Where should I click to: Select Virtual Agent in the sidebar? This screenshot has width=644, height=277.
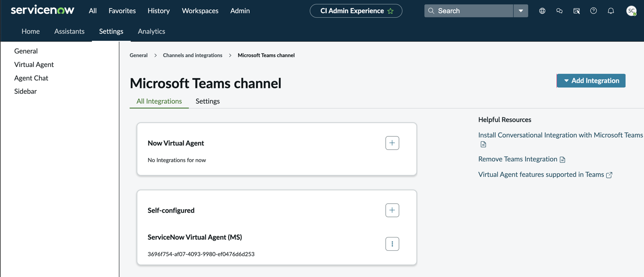34,64
